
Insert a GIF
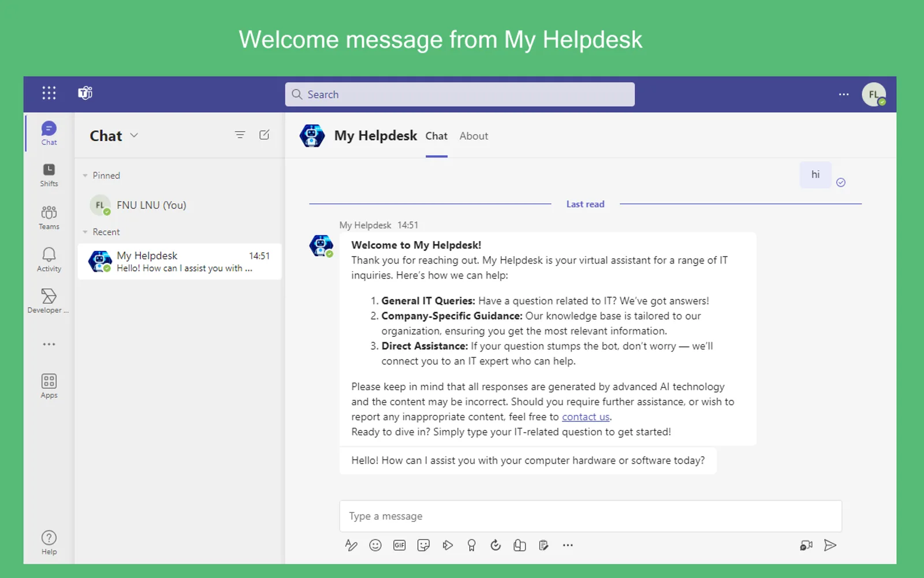[x=400, y=545]
